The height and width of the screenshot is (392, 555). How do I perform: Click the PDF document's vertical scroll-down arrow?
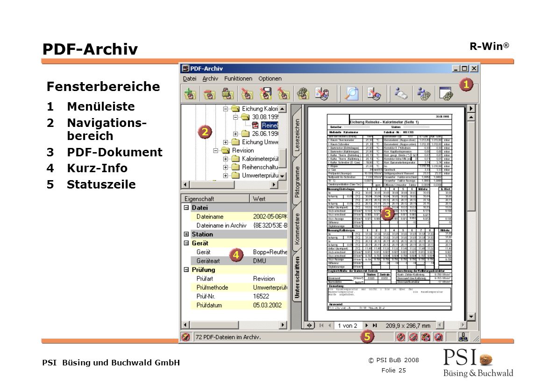click(x=471, y=317)
